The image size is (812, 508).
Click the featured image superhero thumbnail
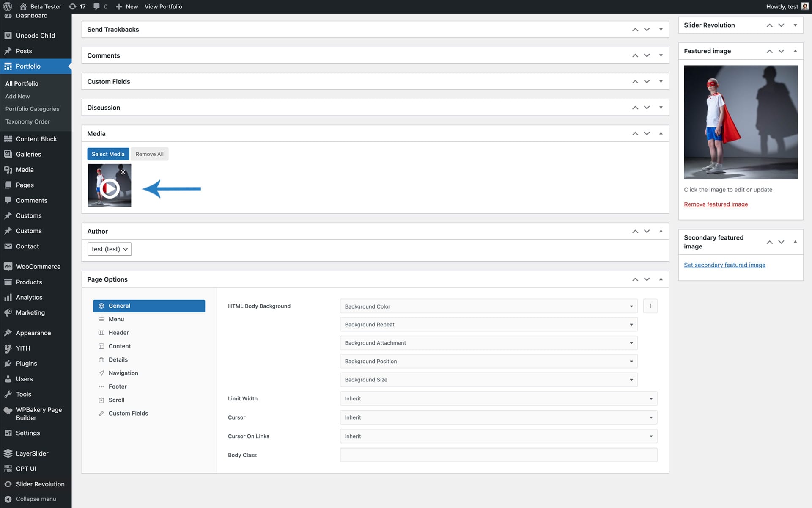[741, 122]
